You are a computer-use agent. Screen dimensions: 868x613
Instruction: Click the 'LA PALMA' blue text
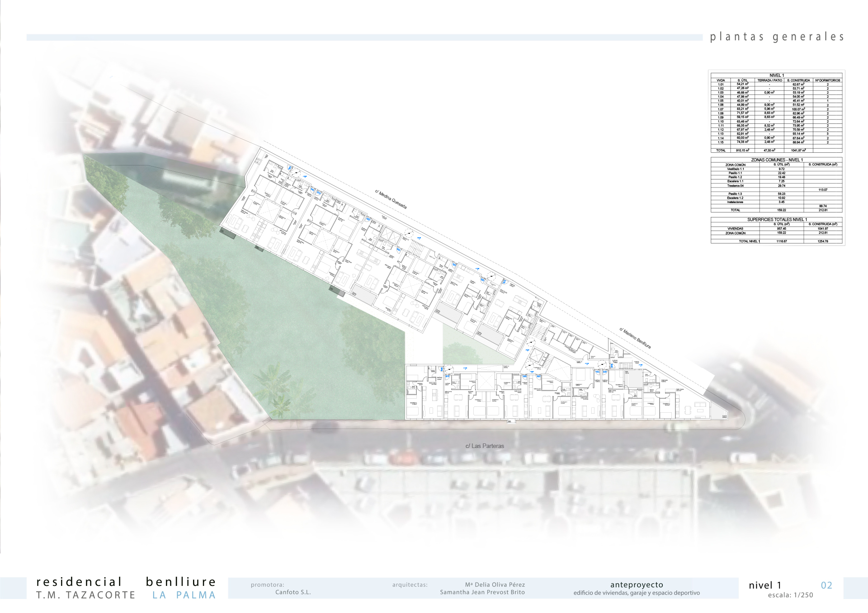coord(184,595)
